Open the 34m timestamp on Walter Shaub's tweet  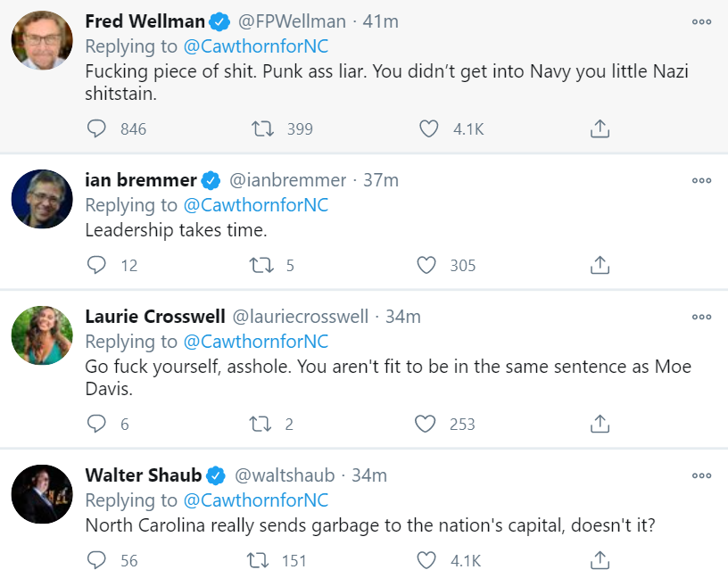click(x=369, y=475)
